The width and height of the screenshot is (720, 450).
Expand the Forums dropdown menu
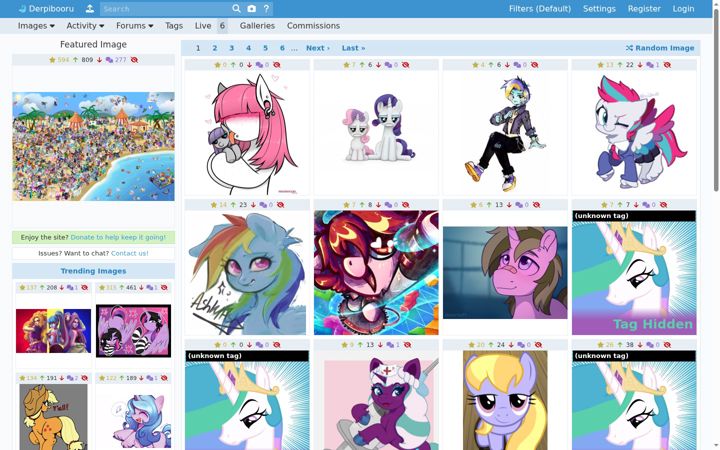pyautogui.click(x=135, y=26)
